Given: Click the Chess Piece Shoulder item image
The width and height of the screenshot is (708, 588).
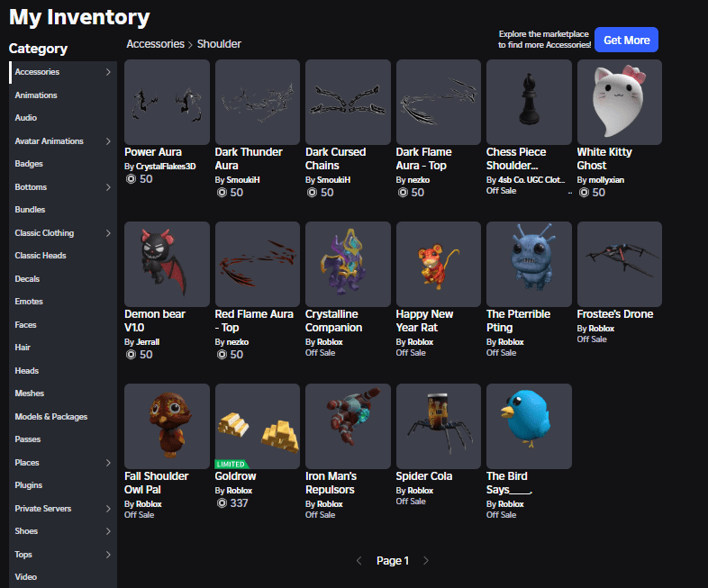Looking at the screenshot, I should tap(529, 102).
